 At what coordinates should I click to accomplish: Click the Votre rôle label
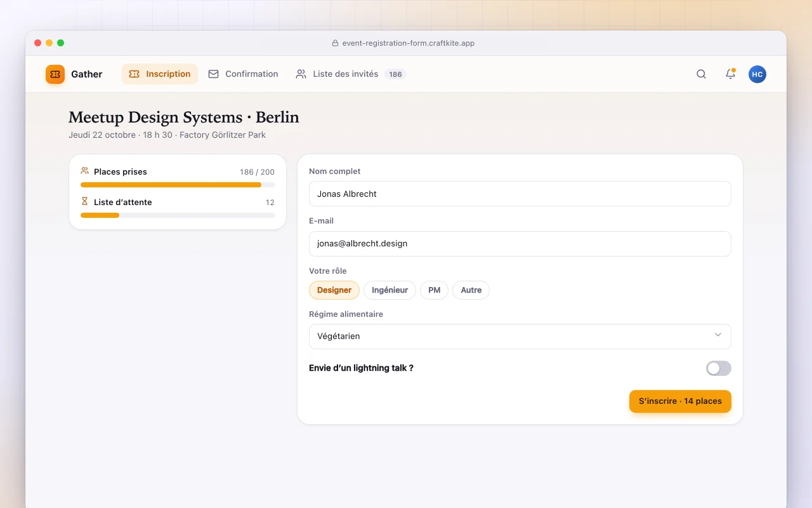pyautogui.click(x=328, y=271)
